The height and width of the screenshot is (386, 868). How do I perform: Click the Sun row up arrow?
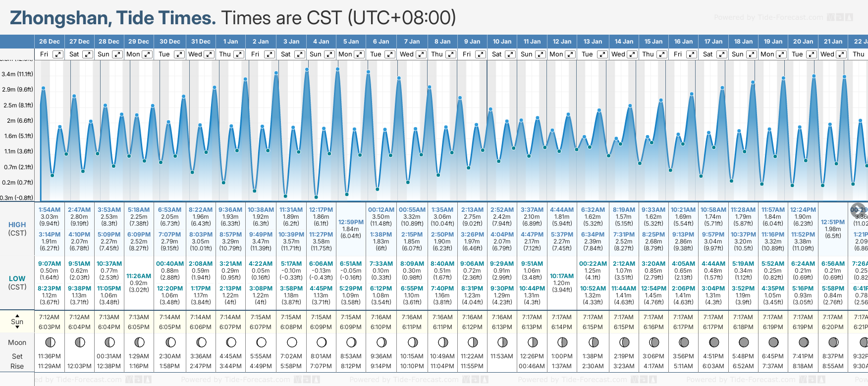click(17, 315)
